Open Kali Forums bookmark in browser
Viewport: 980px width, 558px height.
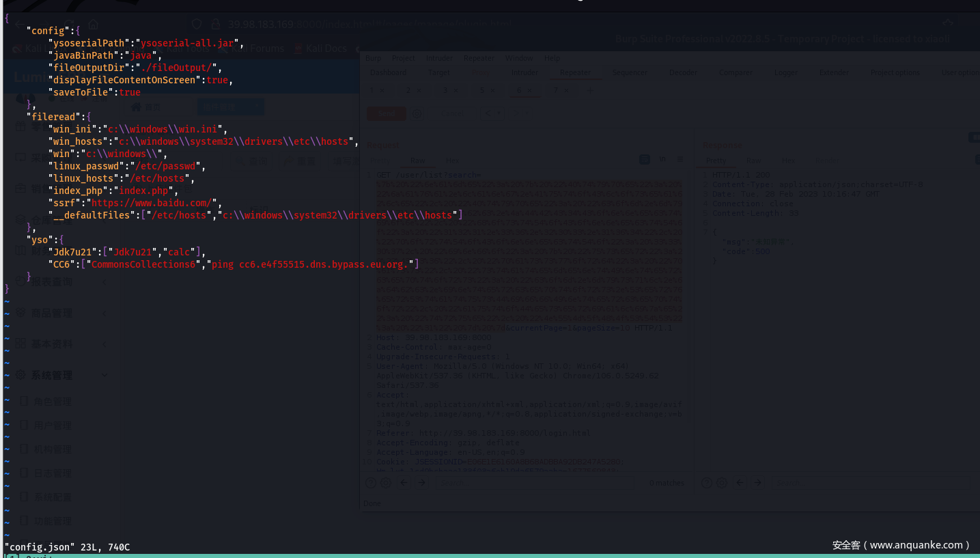[251, 48]
